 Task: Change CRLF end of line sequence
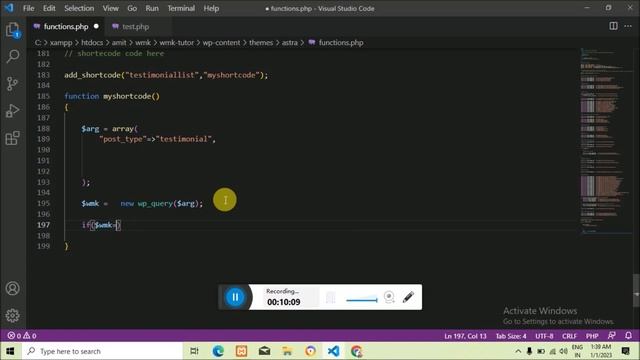click(569, 336)
